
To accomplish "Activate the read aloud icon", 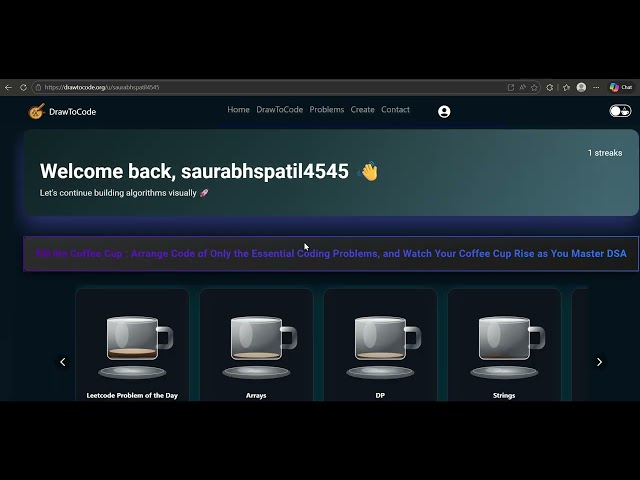I will [x=522, y=87].
